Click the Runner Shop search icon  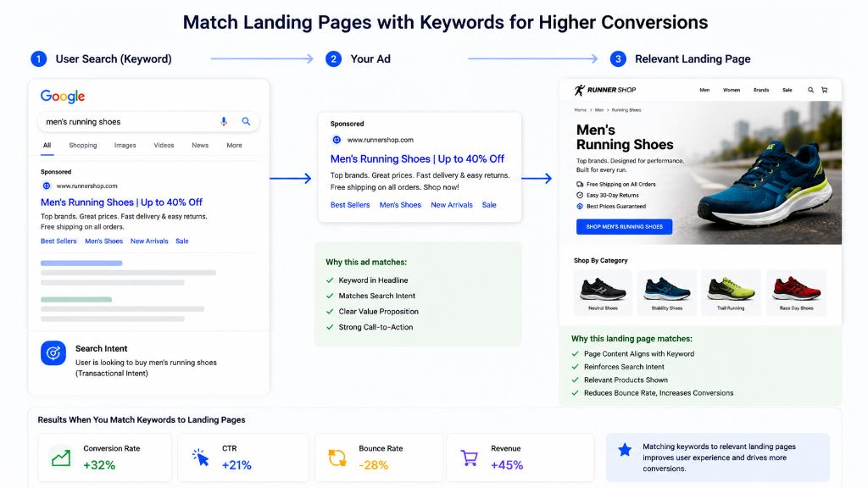coord(810,90)
